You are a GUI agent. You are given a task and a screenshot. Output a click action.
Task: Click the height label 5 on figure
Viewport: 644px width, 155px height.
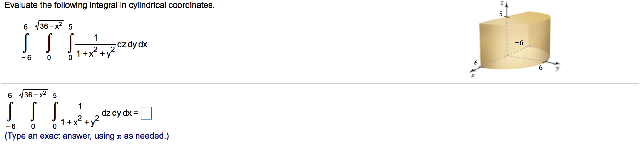point(500,14)
